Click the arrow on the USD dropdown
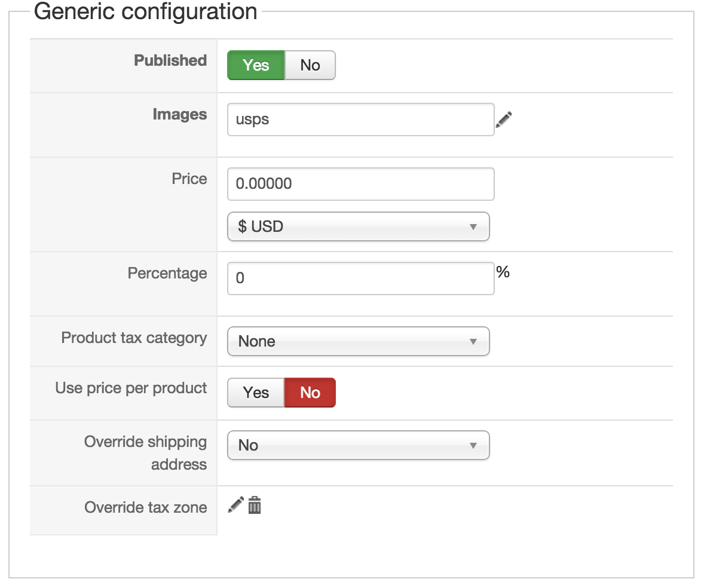Viewport: 710px width, 588px height. [x=473, y=227]
